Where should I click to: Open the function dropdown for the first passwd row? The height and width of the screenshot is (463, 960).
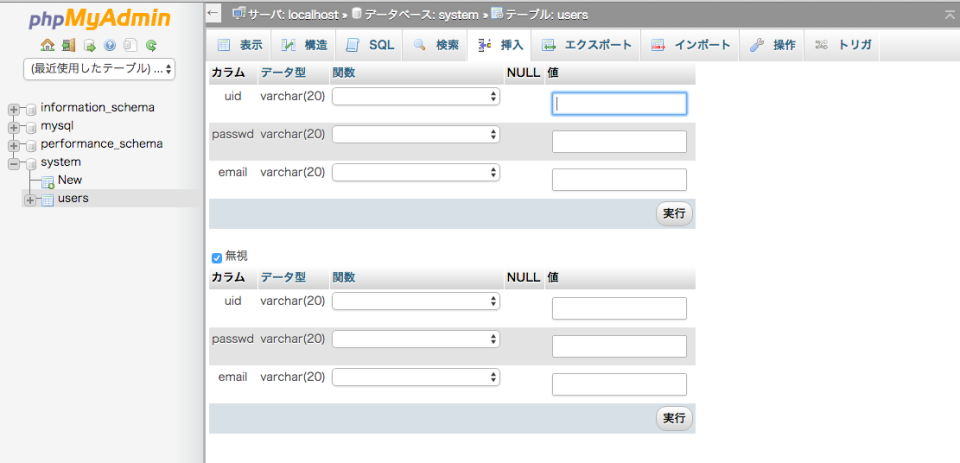point(416,135)
